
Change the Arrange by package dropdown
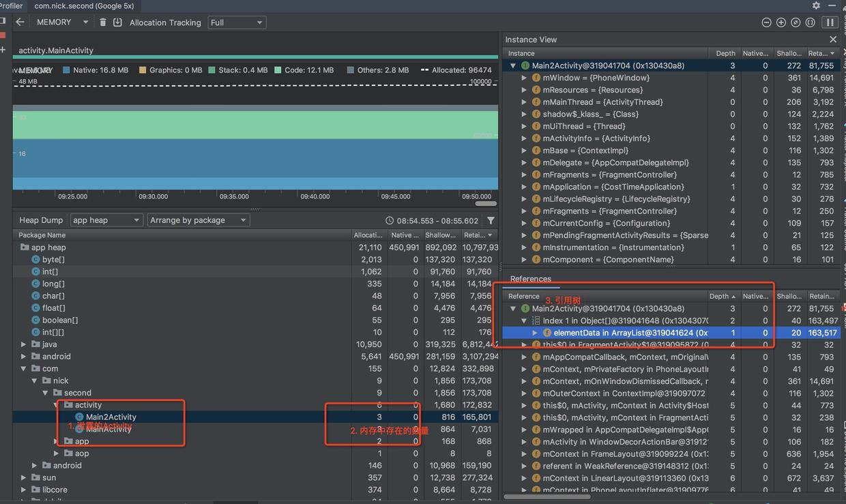point(198,220)
